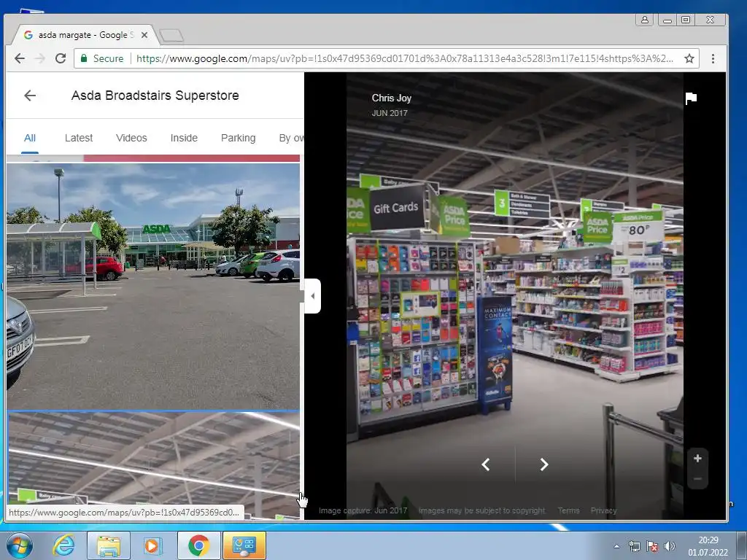The width and height of the screenshot is (747, 560).
Task: Click the Chrome taskbar icon
Action: tap(198, 545)
